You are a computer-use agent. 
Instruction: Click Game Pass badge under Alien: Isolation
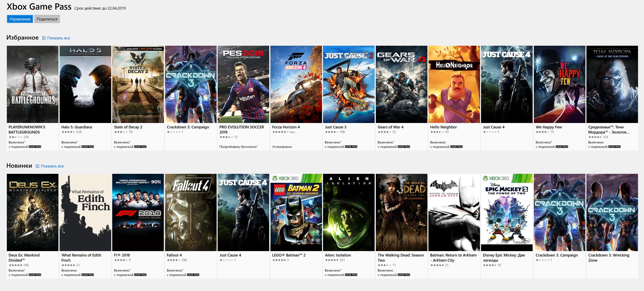point(351,275)
